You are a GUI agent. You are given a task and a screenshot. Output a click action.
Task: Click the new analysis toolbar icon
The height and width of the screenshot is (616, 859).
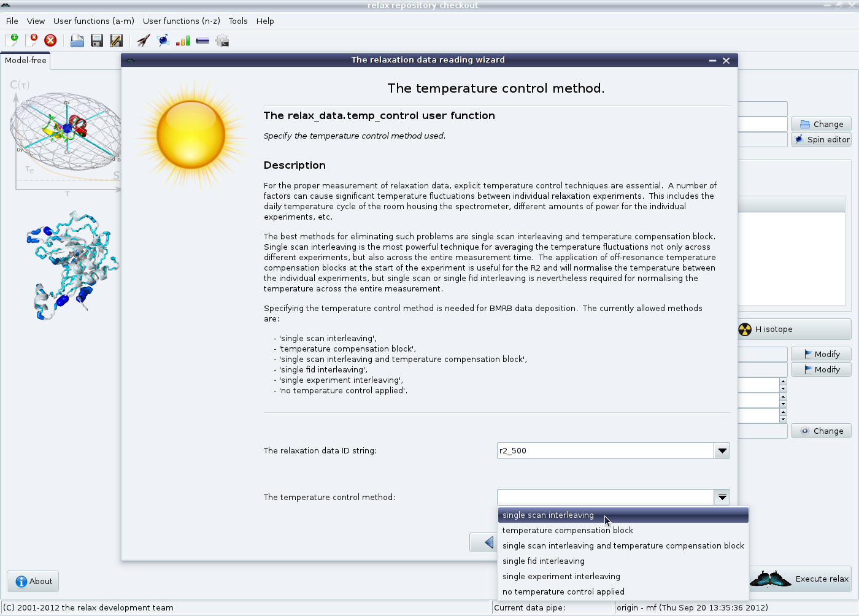tap(12, 40)
